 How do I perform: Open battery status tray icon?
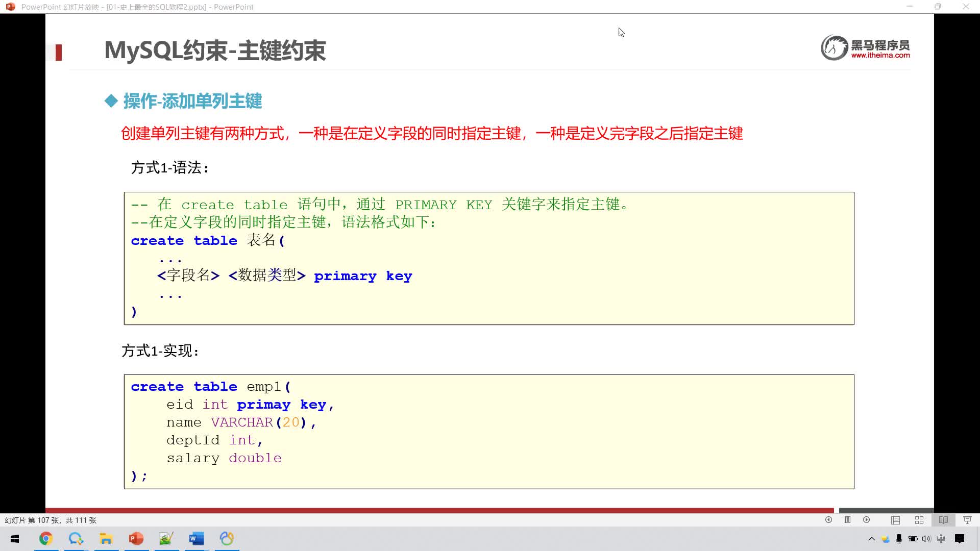pyautogui.click(x=913, y=539)
